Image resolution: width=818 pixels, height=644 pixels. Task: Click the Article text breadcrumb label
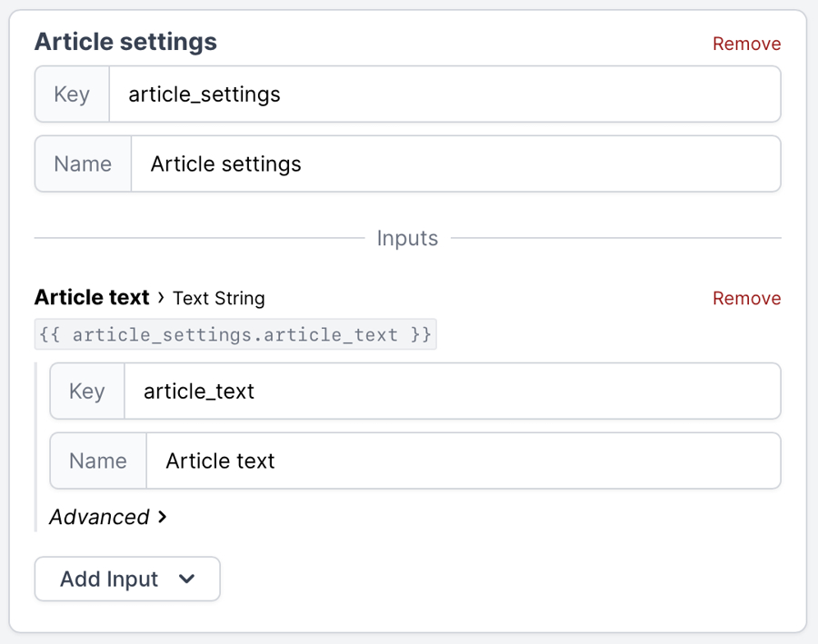[x=92, y=297]
